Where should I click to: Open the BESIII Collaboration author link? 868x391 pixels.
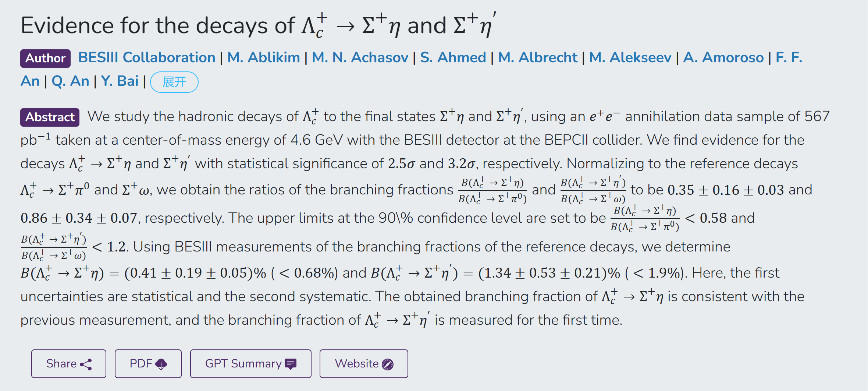147,58
